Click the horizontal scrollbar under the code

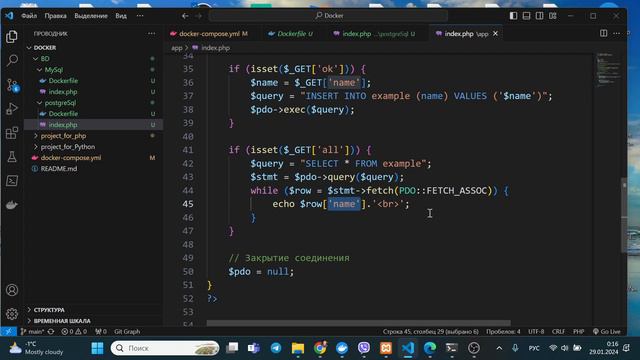click(x=358, y=323)
